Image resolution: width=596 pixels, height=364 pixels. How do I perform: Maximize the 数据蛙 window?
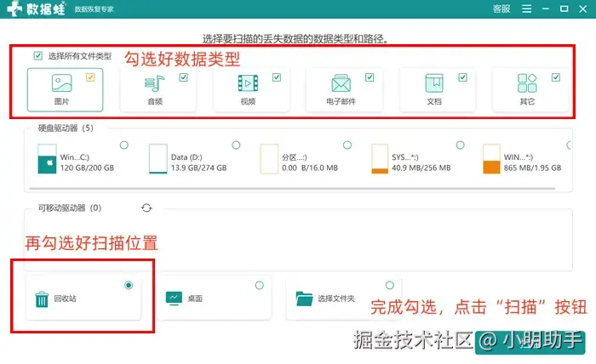[564, 9]
